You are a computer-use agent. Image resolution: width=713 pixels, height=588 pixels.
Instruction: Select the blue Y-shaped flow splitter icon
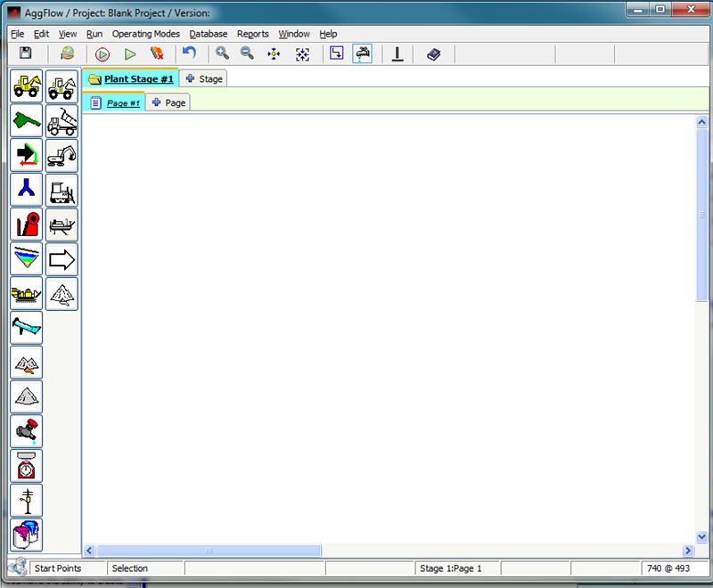coord(27,190)
